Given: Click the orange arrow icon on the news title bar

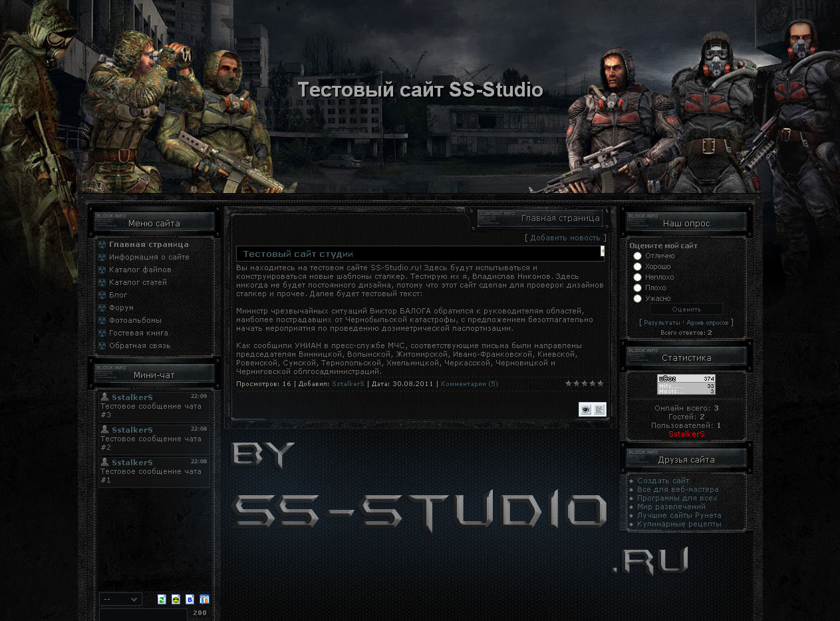Looking at the screenshot, I should pos(602,252).
